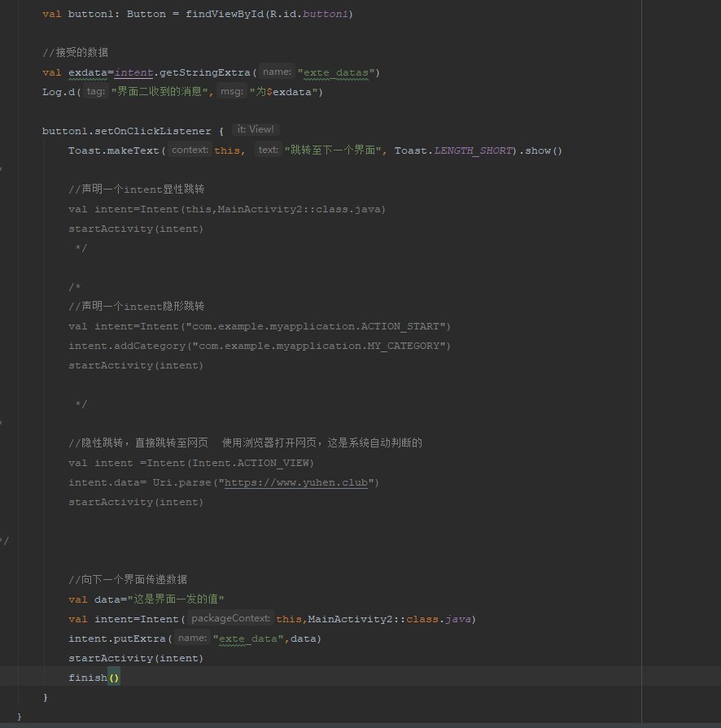Click the "context:" hint in Toast.makeText
Viewport: 721px width, 728px height.
(190, 150)
